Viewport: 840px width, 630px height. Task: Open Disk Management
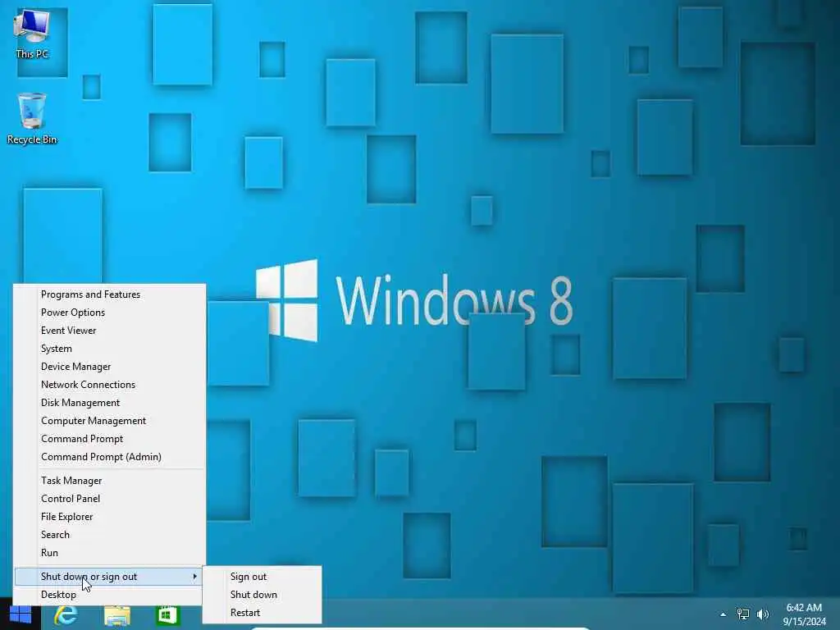(109, 403)
